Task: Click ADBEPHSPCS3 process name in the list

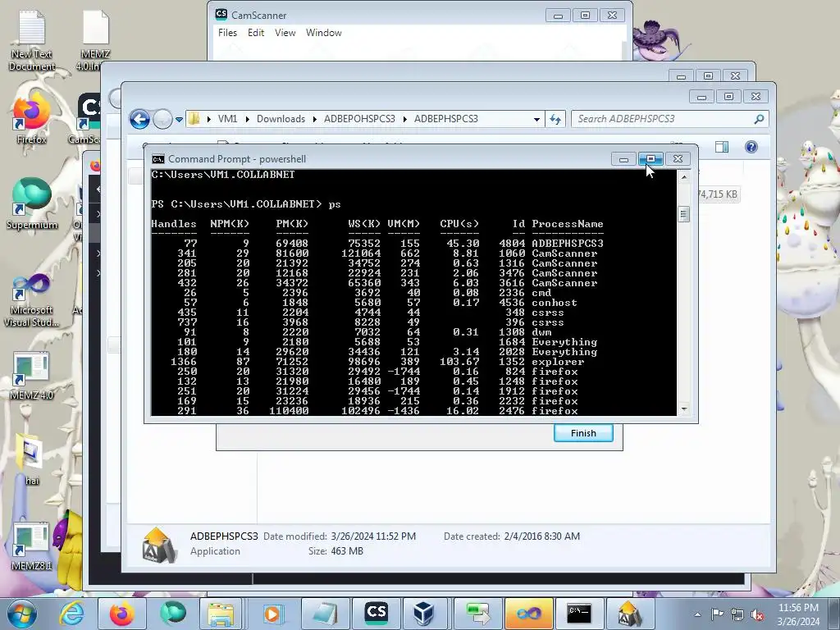Action: point(568,243)
